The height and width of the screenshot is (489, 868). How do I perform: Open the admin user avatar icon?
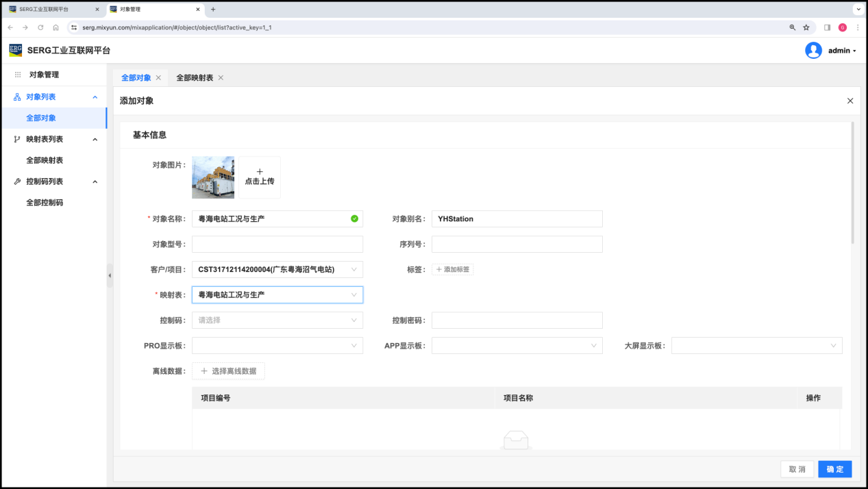coord(813,51)
